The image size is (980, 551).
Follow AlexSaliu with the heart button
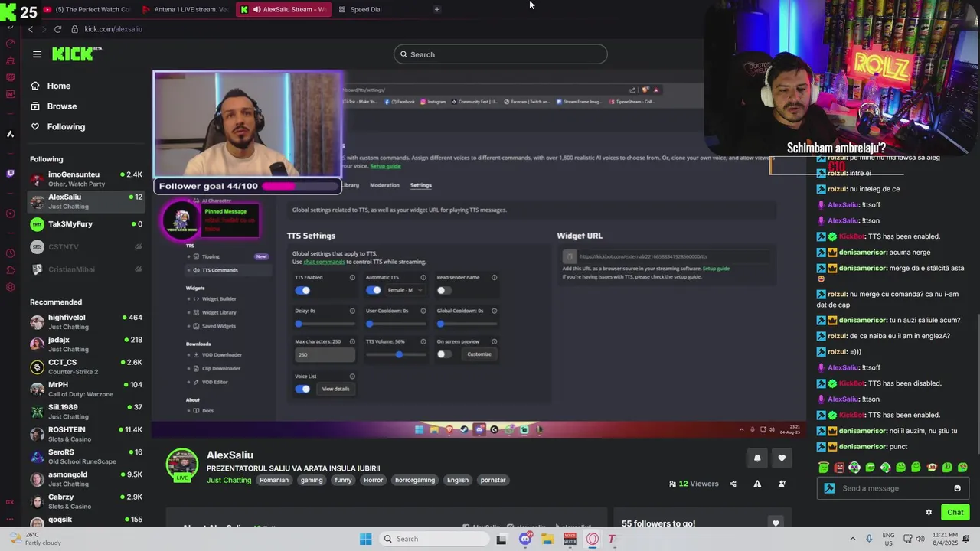click(x=782, y=458)
